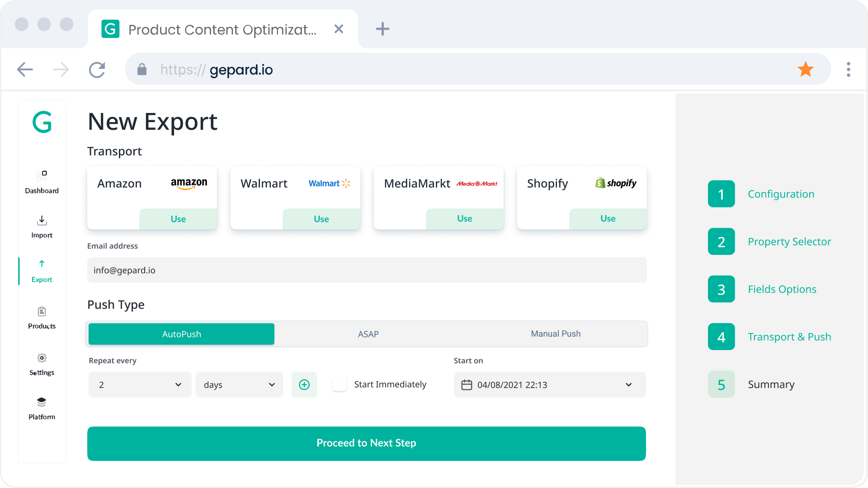Select the AutoPush push type

coord(181,334)
